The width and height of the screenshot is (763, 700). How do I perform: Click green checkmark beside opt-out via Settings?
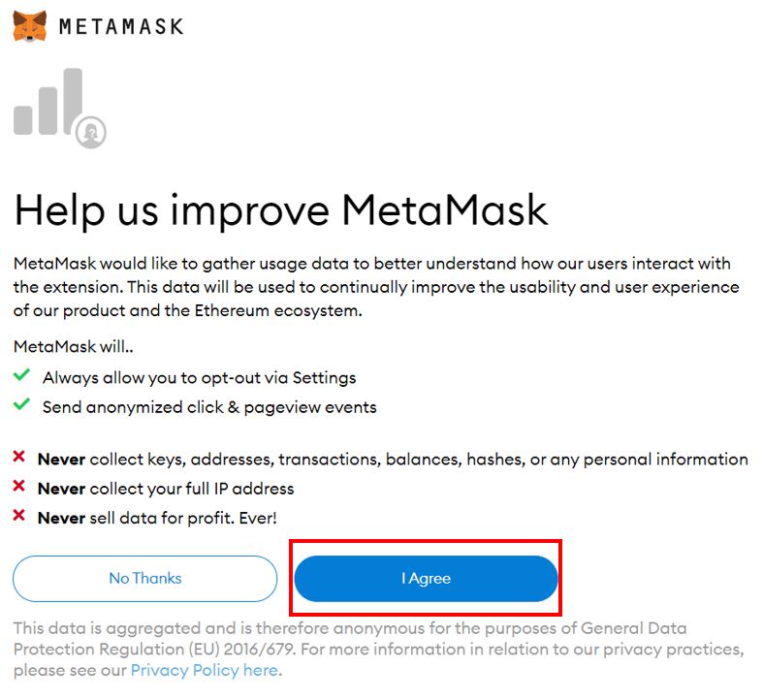click(21, 376)
